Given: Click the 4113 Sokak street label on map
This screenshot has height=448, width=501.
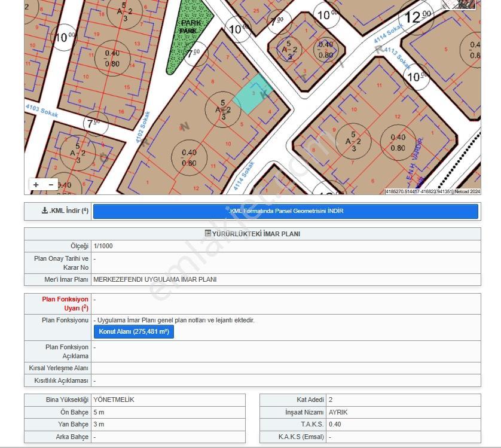Looking at the screenshot, I should (x=397, y=58).
